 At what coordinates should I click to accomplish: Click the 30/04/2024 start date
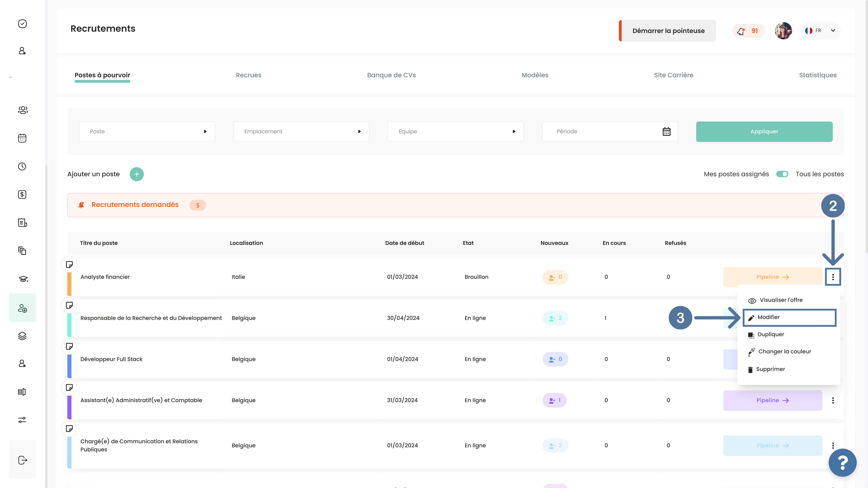(403, 318)
